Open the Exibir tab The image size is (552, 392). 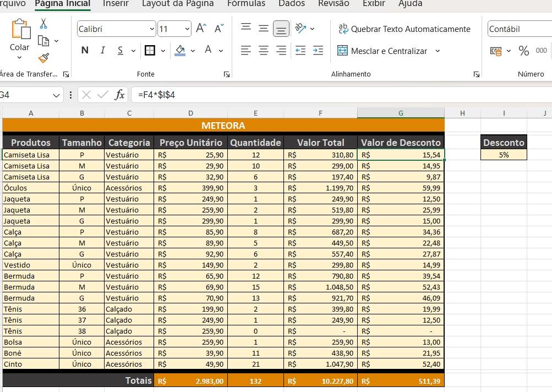374,4
